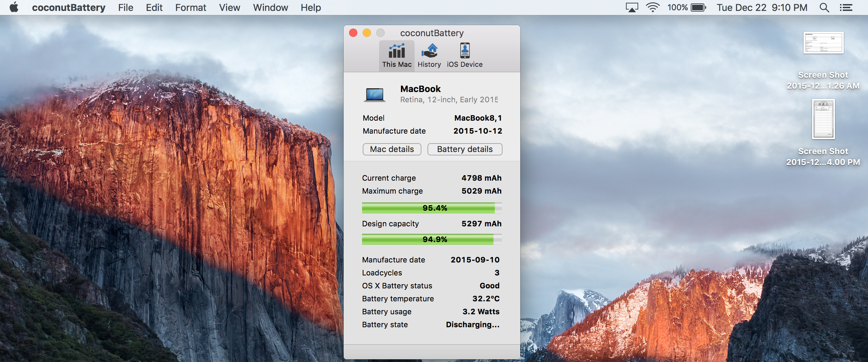The height and width of the screenshot is (362, 868).
Task: Click the Battery temperature label
Action: [398, 299]
